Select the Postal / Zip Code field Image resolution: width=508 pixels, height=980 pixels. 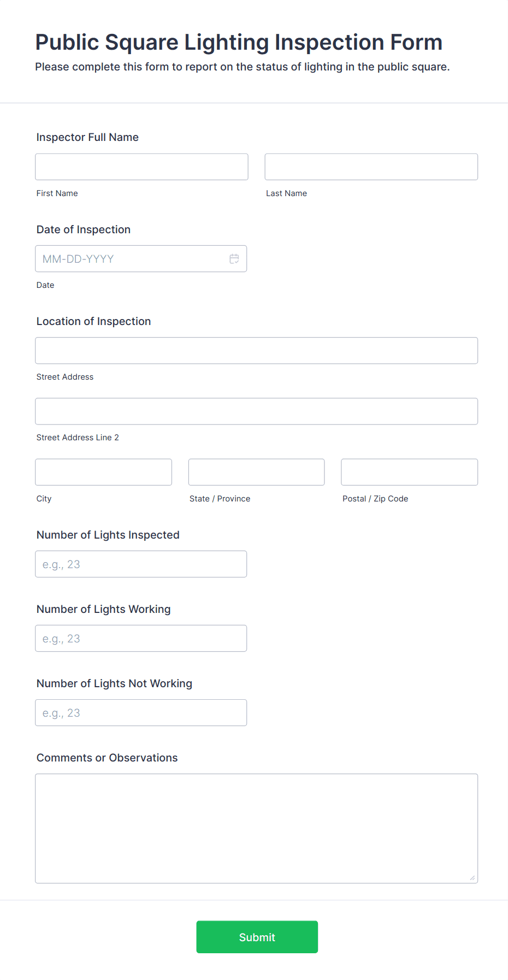tap(409, 471)
